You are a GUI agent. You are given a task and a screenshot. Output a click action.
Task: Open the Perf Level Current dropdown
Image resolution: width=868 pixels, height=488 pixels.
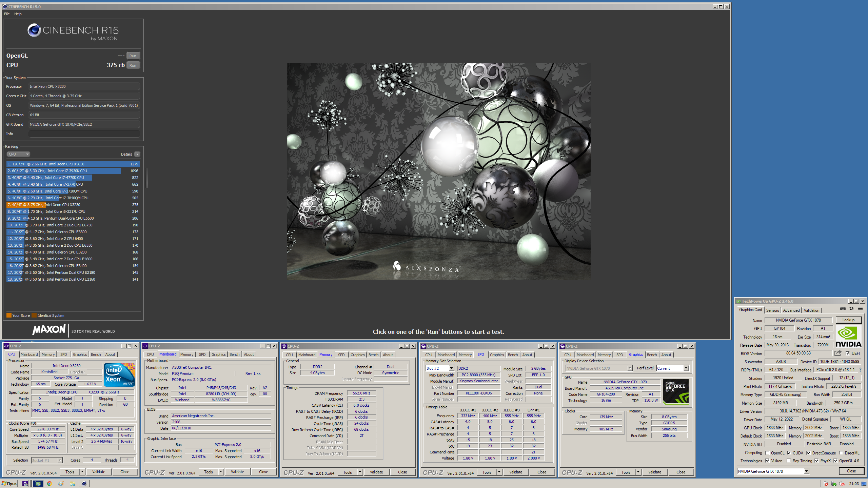tap(672, 368)
